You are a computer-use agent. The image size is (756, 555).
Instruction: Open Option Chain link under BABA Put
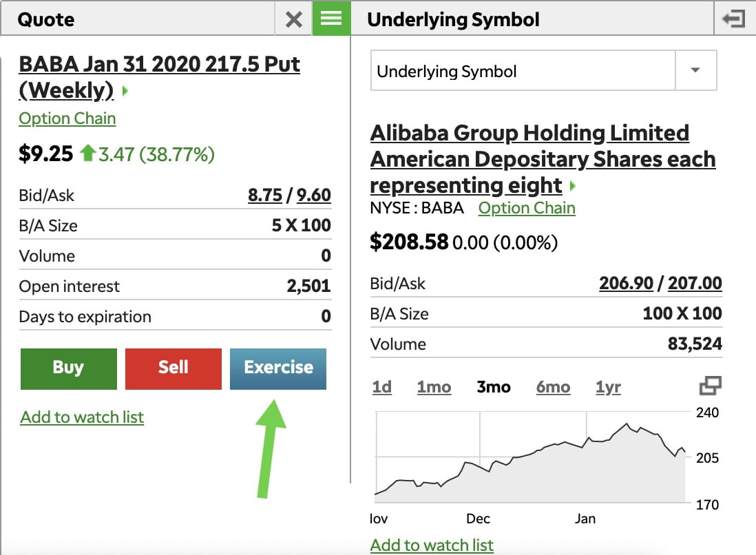(67, 118)
